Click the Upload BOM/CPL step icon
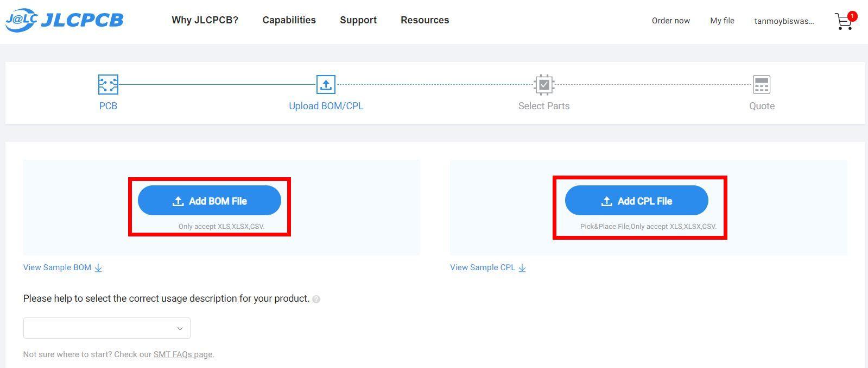 pos(326,85)
